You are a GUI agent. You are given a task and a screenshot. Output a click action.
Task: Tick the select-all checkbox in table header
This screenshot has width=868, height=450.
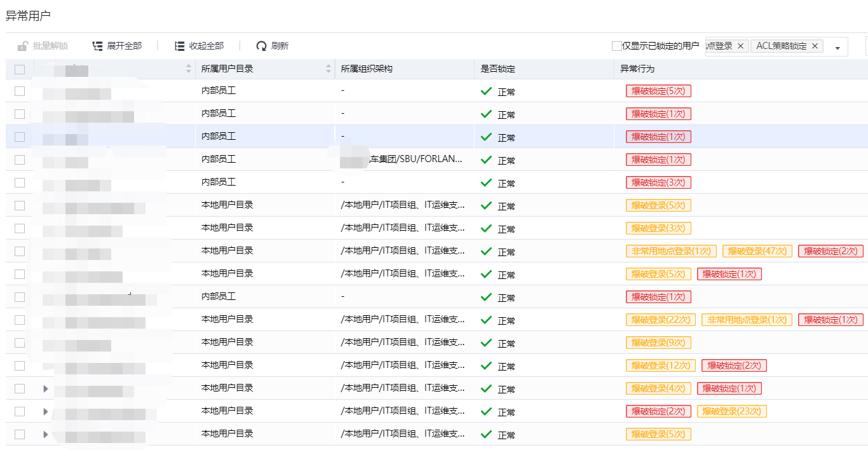tap(20, 69)
